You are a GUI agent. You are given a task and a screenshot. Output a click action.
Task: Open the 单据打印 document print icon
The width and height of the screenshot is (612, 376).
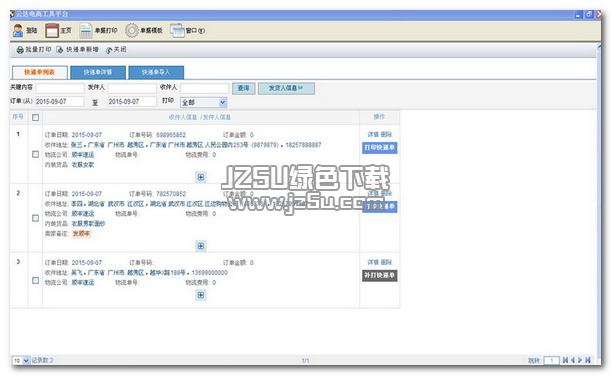pyautogui.click(x=85, y=30)
